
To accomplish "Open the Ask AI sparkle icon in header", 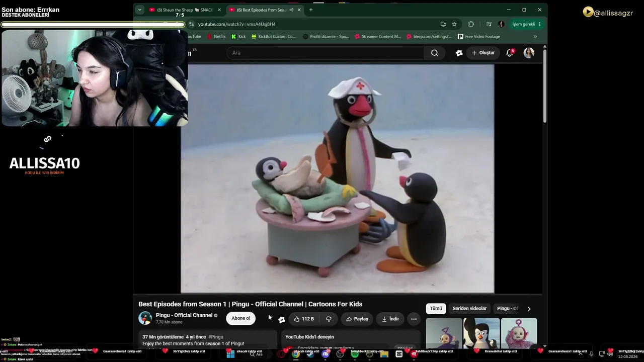I will coord(459,53).
